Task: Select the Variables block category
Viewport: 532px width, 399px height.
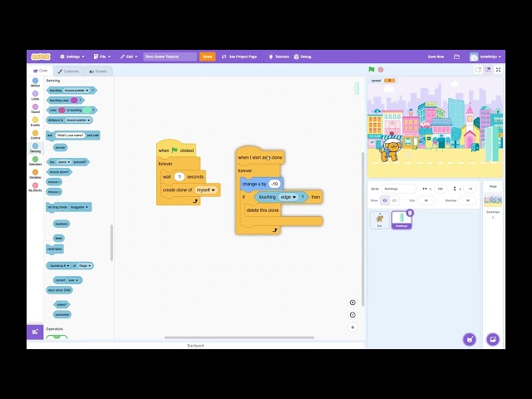Action: click(35, 174)
